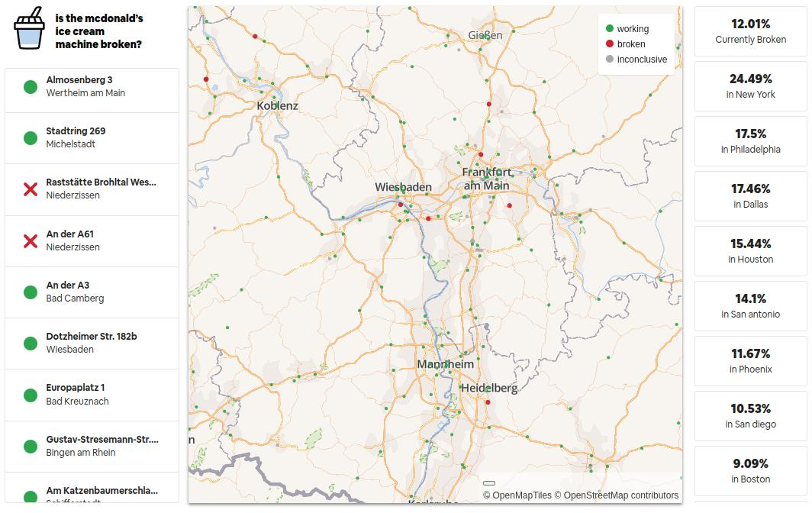
Task: Open the OpenStreetMap contributors link
Action: click(x=617, y=495)
